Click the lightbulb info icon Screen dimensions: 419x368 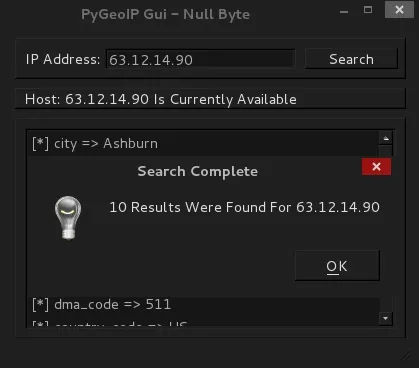click(x=68, y=217)
